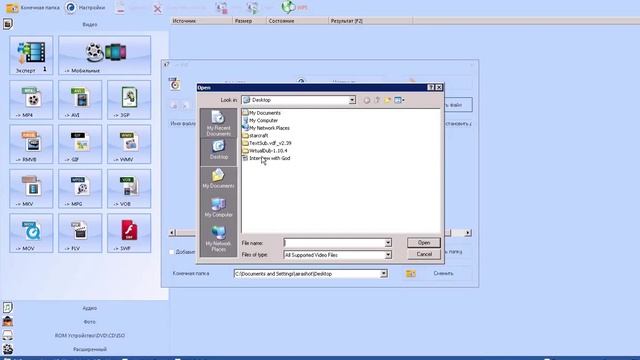Click the drive icon beside ROM Устройство
This screenshot has width=640, height=360.
(8, 335)
